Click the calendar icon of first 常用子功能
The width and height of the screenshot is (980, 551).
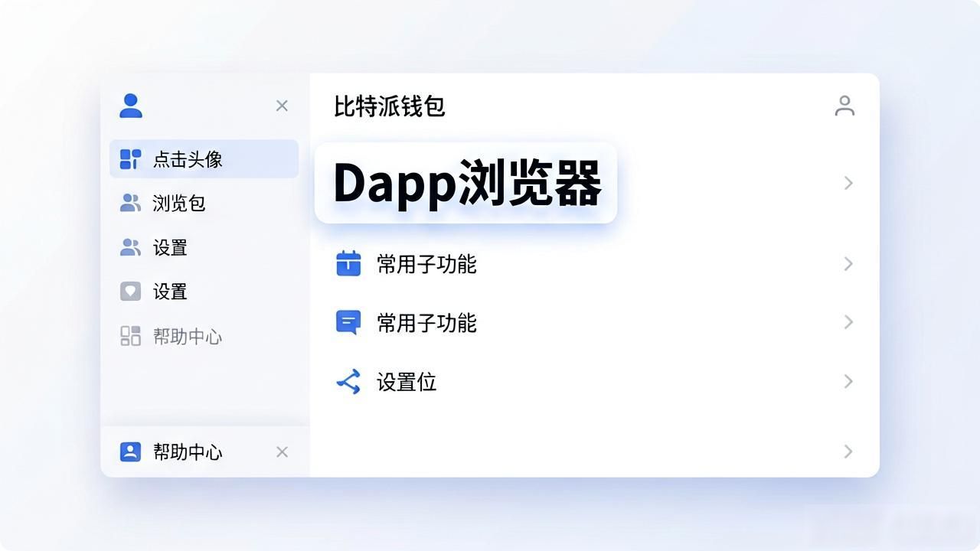point(348,263)
